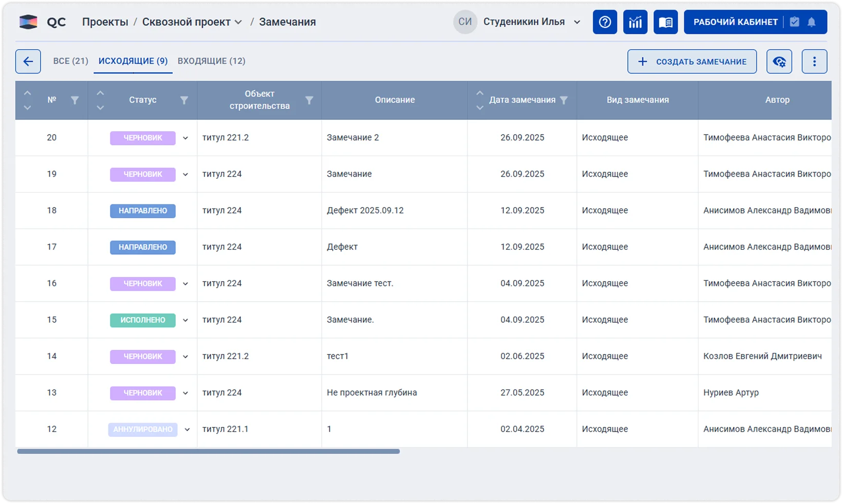
Task: Expand status dropdown for row 20
Action: pyautogui.click(x=185, y=138)
